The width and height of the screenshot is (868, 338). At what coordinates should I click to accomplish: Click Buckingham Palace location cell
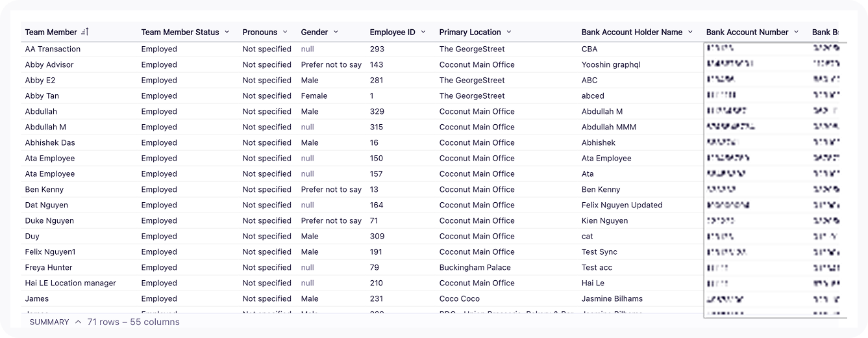(475, 267)
